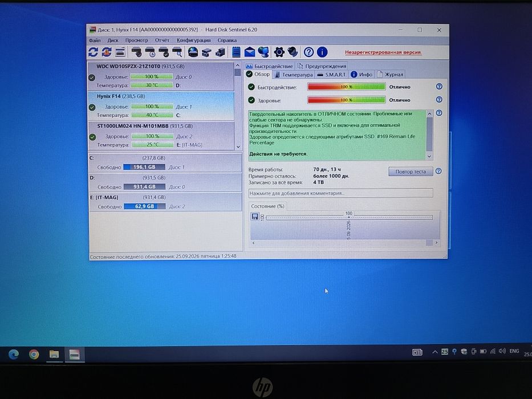
Task: Open the blue notepad report icon
Action: pos(236,52)
